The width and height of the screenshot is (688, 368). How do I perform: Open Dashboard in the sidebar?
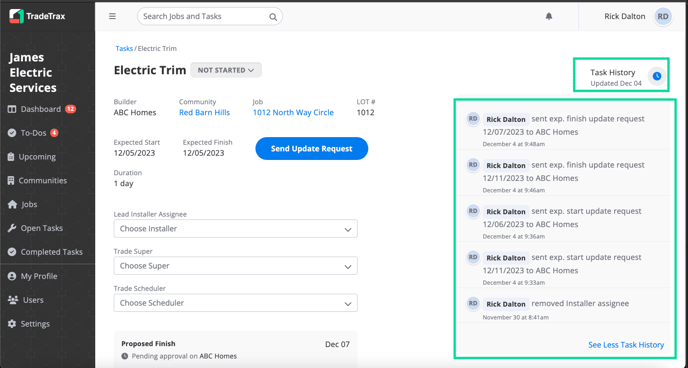41,109
